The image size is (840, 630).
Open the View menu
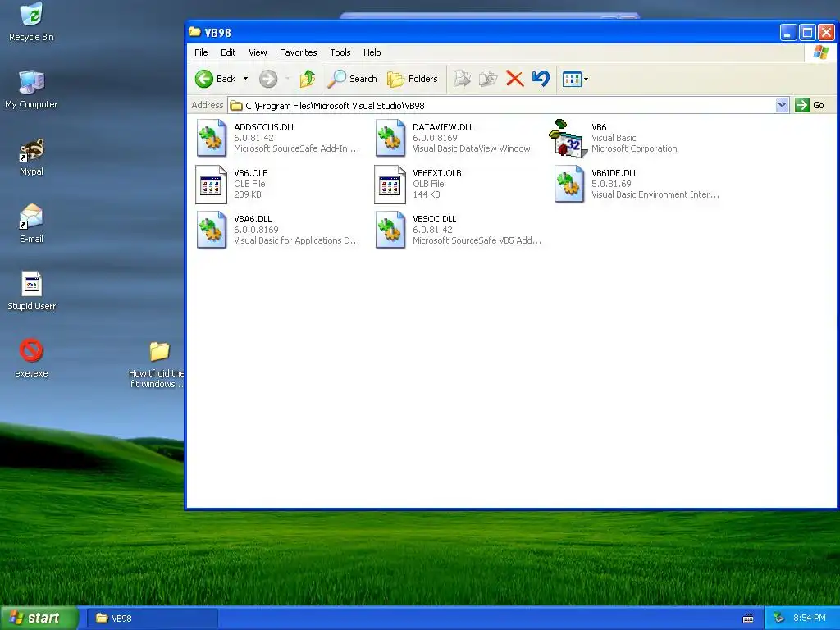click(x=258, y=52)
